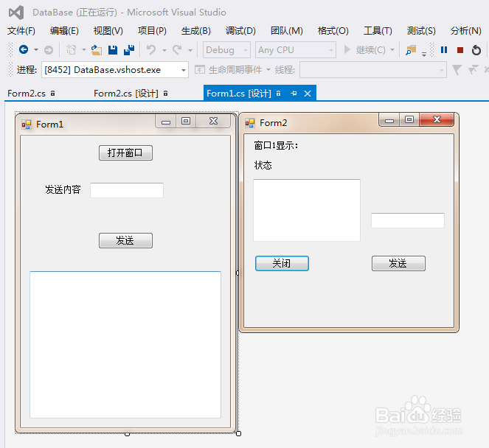Image resolution: width=489 pixels, height=448 pixels.
Task: Click the Open File folder icon
Action: pos(97,50)
